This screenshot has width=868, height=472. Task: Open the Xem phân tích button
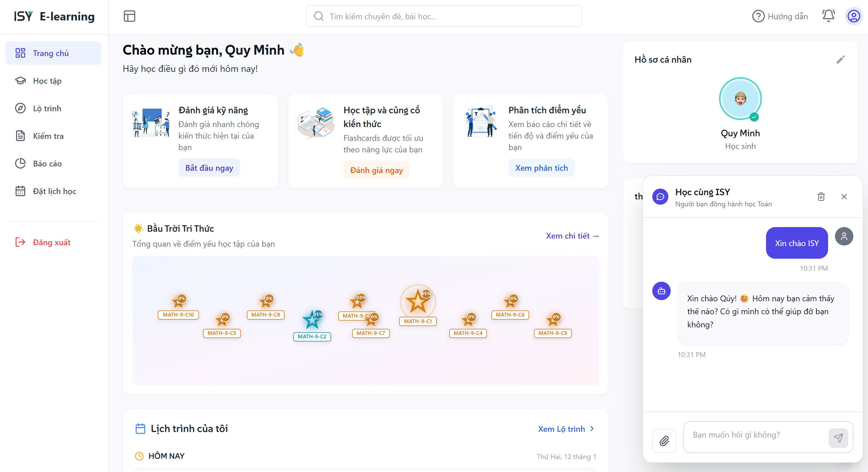point(541,168)
